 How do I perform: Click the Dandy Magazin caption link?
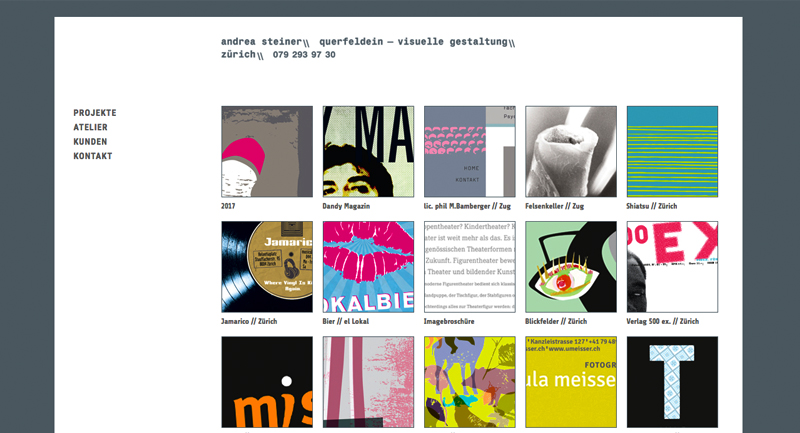tap(346, 206)
